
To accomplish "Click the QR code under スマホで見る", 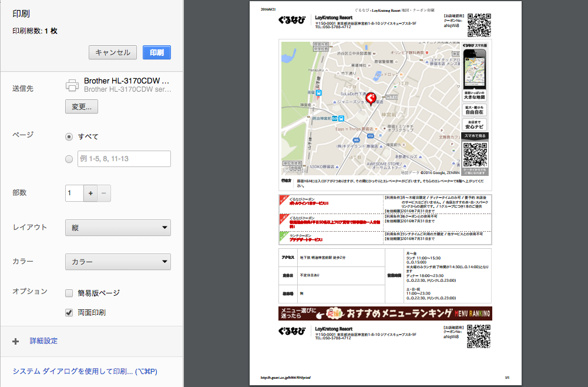I will click(x=475, y=154).
